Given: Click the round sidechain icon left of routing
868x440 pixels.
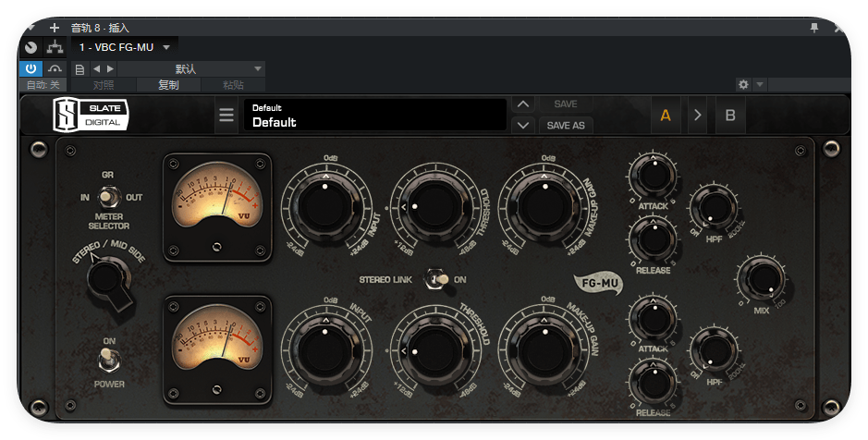Looking at the screenshot, I should pyautogui.click(x=31, y=47).
